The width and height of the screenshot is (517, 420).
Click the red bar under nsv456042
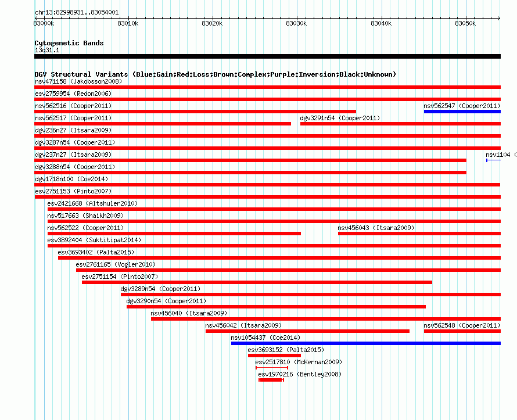(x=308, y=331)
